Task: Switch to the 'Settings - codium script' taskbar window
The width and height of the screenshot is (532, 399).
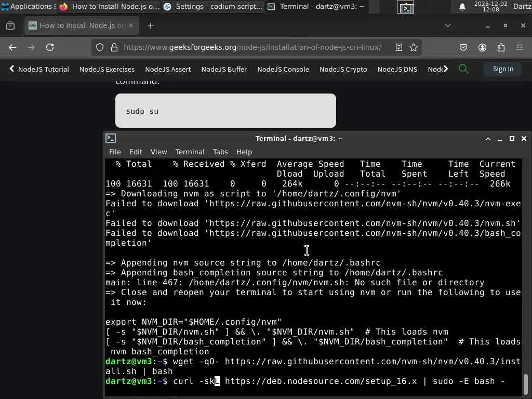Action: pos(213,6)
